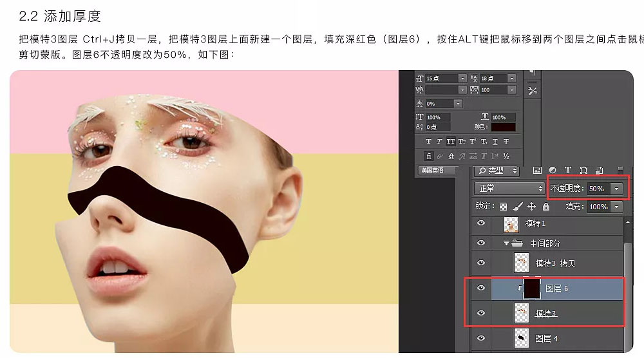
Task: Open the 美国英语 language dropdown
Action: pos(438,171)
